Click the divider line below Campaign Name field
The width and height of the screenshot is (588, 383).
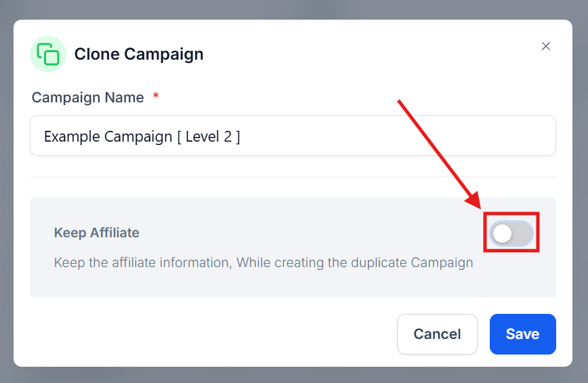click(x=293, y=177)
